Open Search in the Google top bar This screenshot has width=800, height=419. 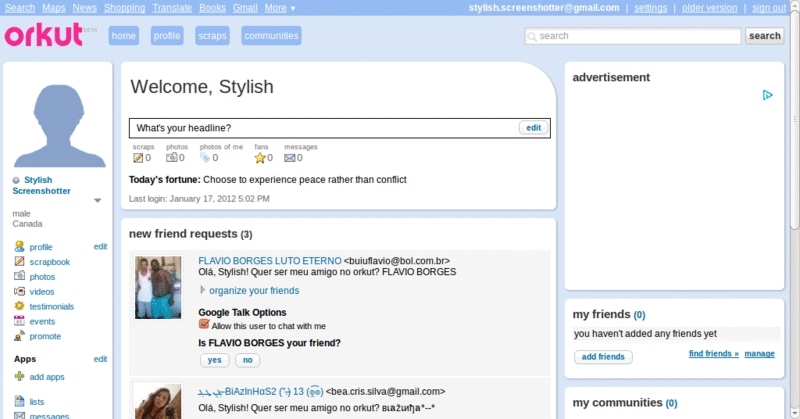coord(20,8)
